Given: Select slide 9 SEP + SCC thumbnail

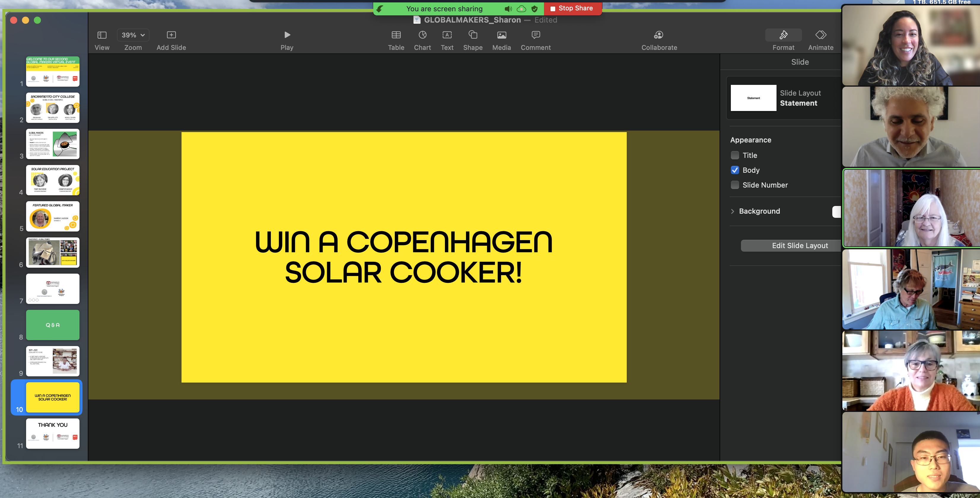Looking at the screenshot, I should coord(52,361).
